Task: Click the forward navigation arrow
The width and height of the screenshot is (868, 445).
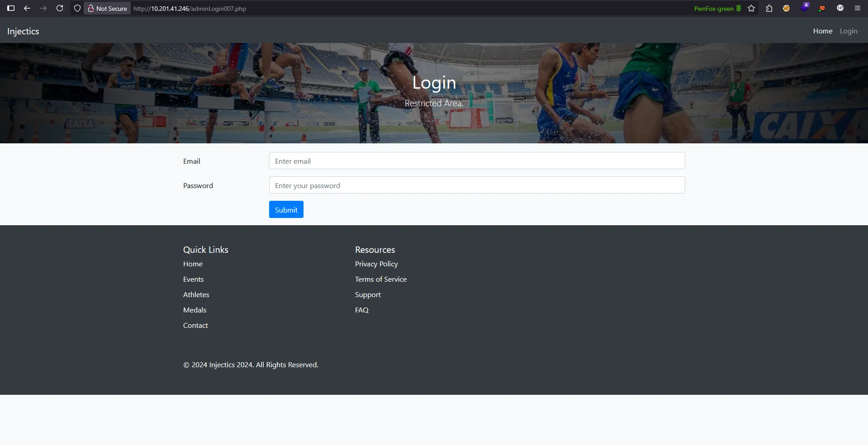Action: [x=43, y=8]
